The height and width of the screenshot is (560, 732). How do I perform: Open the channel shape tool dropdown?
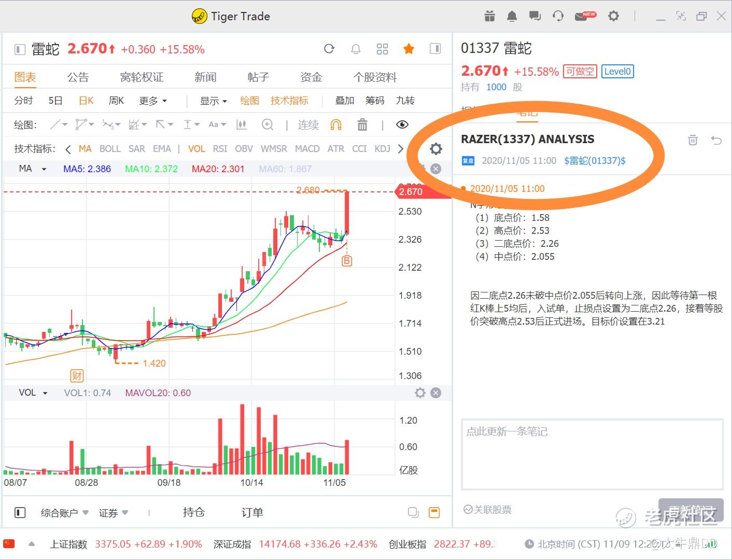pyautogui.click(x=85, y=124)
